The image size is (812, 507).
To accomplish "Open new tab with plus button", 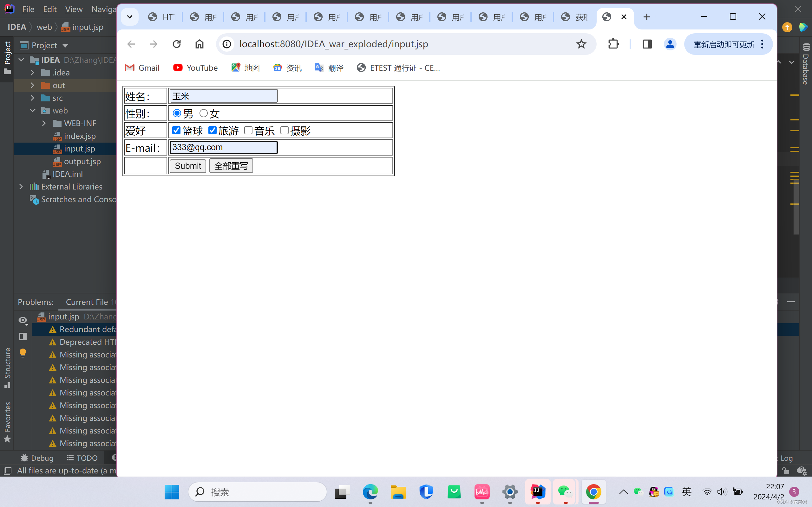I will [646, 17].
